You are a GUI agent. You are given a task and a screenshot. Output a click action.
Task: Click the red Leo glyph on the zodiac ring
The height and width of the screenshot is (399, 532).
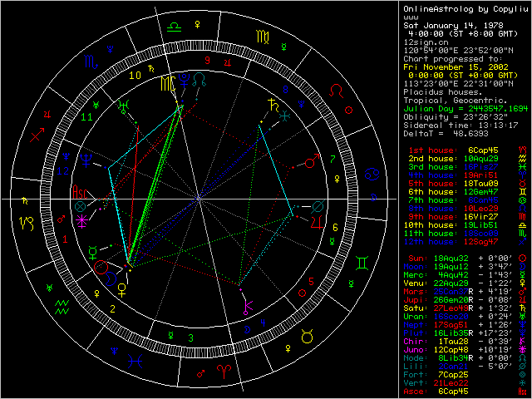coord(337,89)
